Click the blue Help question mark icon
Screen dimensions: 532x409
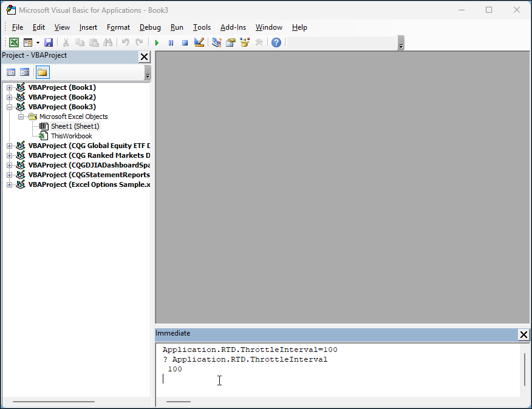click(276, 42)
